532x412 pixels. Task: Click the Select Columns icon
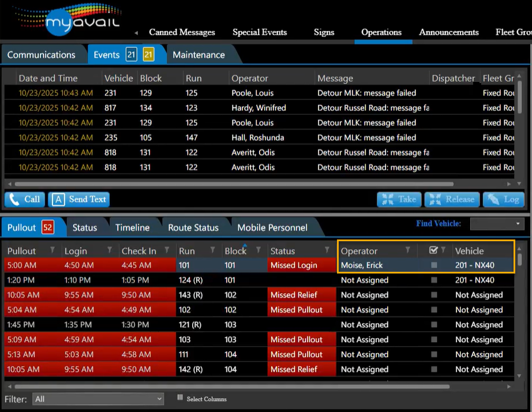(180, 398)
